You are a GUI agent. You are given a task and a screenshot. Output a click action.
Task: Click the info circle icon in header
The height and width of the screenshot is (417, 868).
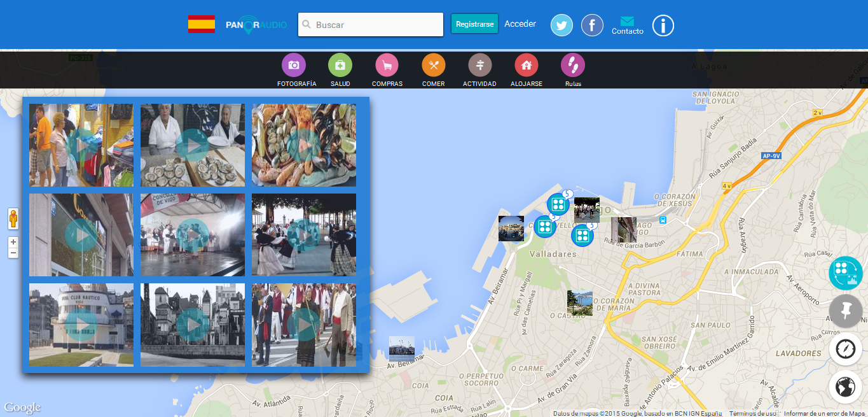(663, 25)
